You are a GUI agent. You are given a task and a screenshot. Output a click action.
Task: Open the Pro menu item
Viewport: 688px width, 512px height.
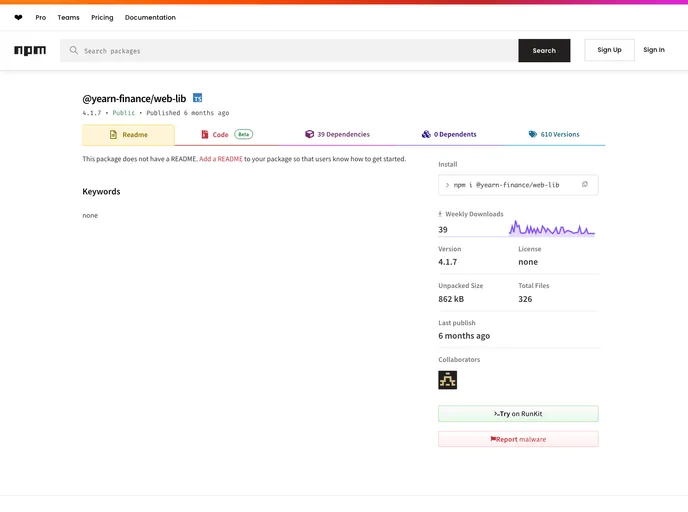pyautogui.click(x=41, y=18)
